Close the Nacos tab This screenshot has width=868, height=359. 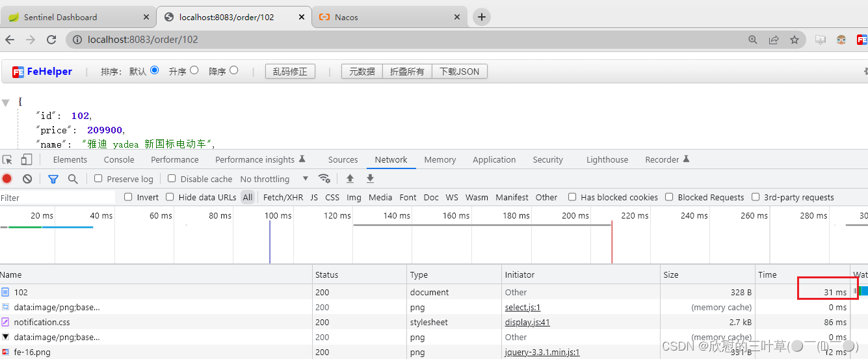[x=457, y=18]
